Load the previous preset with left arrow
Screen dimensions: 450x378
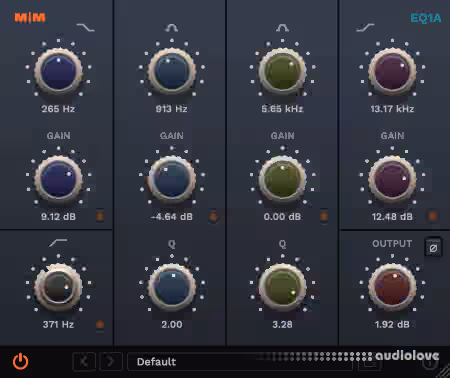tap(84, 361)
